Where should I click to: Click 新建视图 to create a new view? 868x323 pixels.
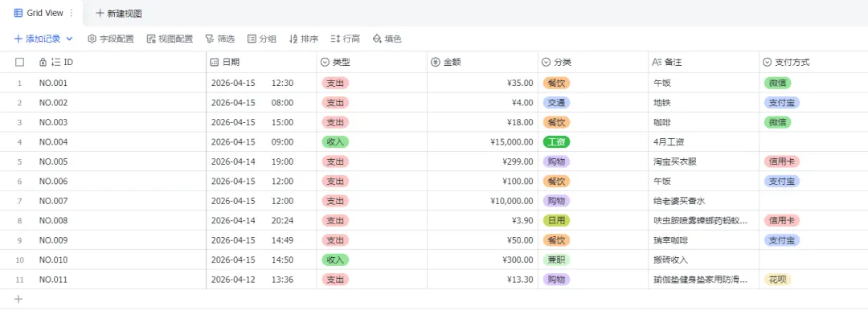pos(120,13)
